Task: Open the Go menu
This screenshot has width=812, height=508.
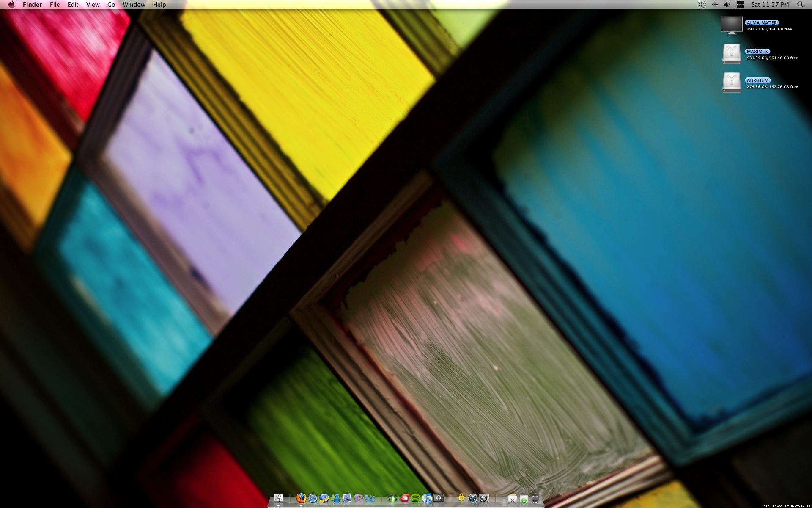Action: coord(111,5)
